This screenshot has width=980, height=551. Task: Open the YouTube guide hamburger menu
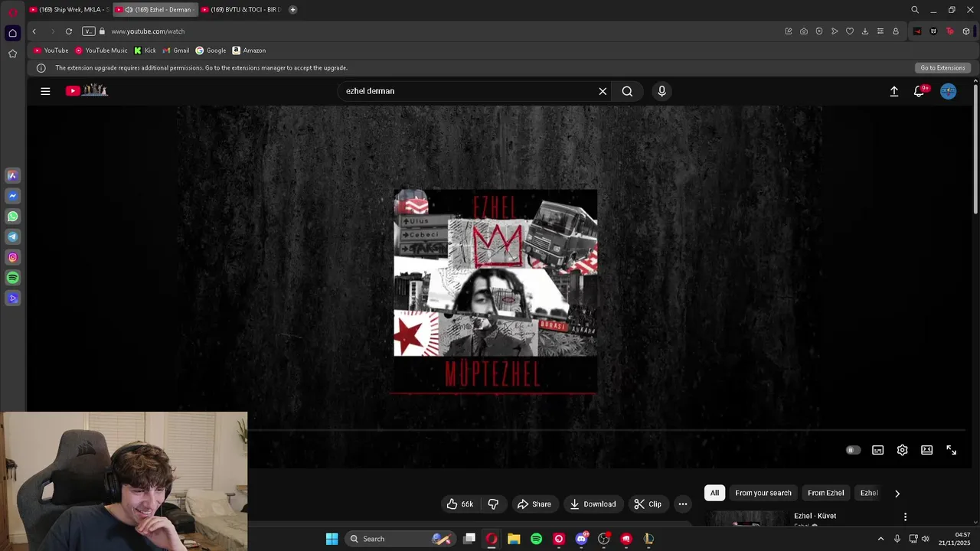click(45, 91)
